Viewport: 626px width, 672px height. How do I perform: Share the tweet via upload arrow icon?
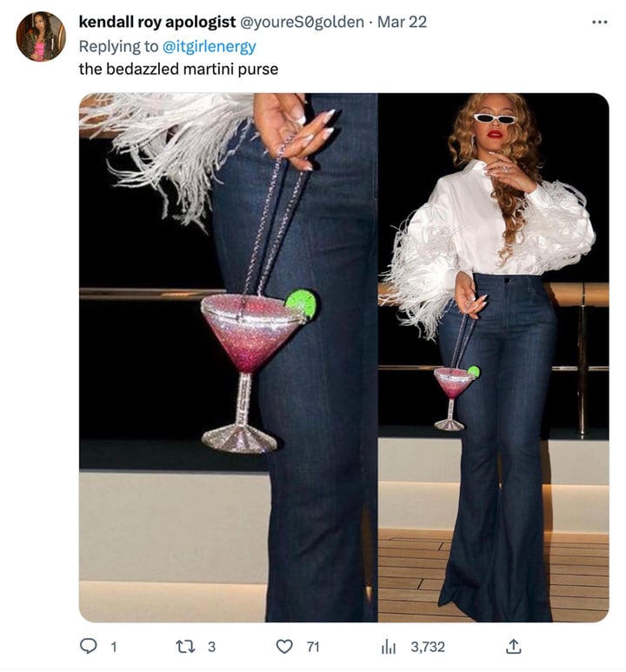point(513,646)
